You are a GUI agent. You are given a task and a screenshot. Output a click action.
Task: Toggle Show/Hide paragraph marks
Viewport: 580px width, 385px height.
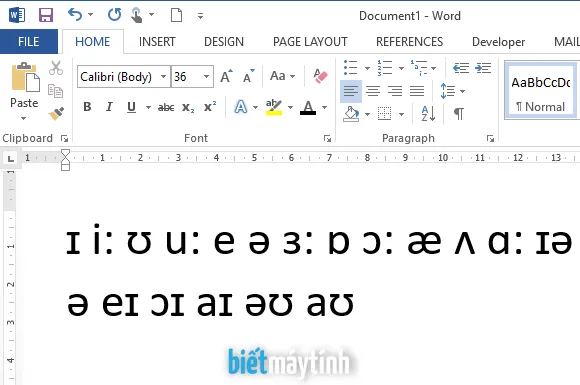click(x=459, y=114)
